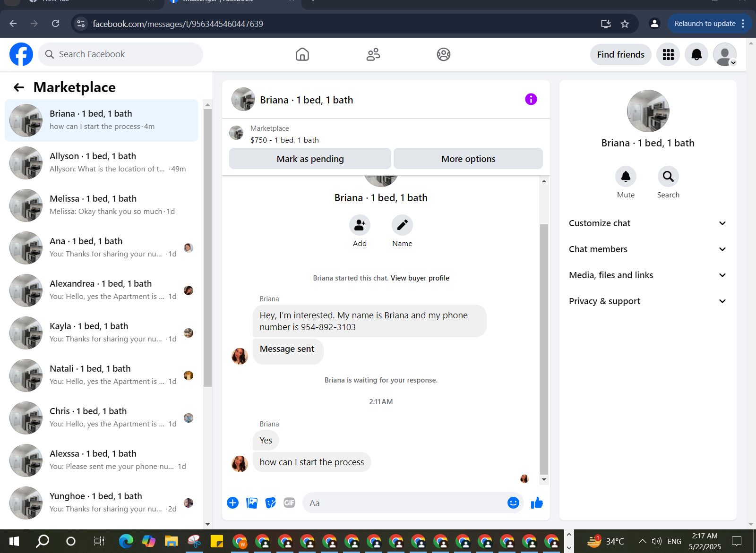Bookmark this page with the star icon
Screen dimensions: 756x553
625,24
